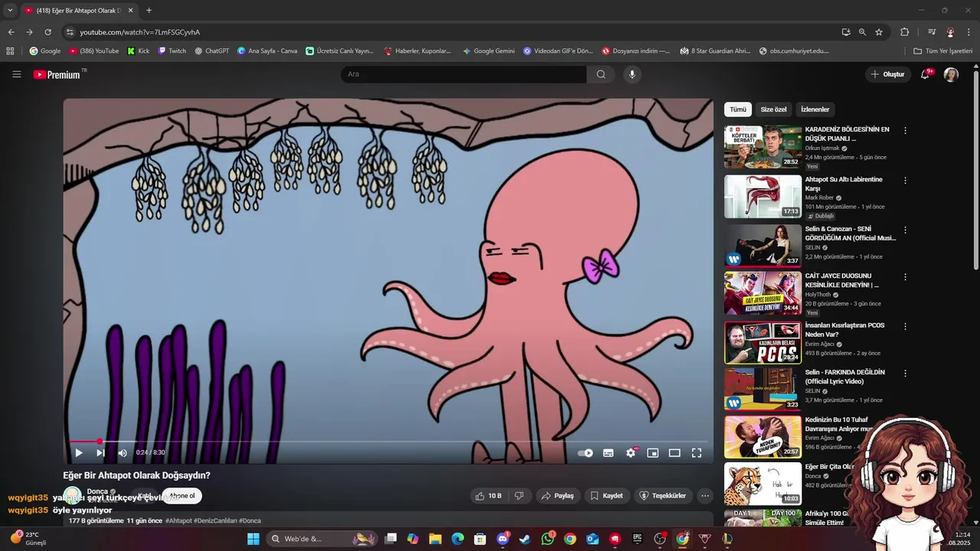Open player settings gear
980x551 pixels.
tap(631, 453)
